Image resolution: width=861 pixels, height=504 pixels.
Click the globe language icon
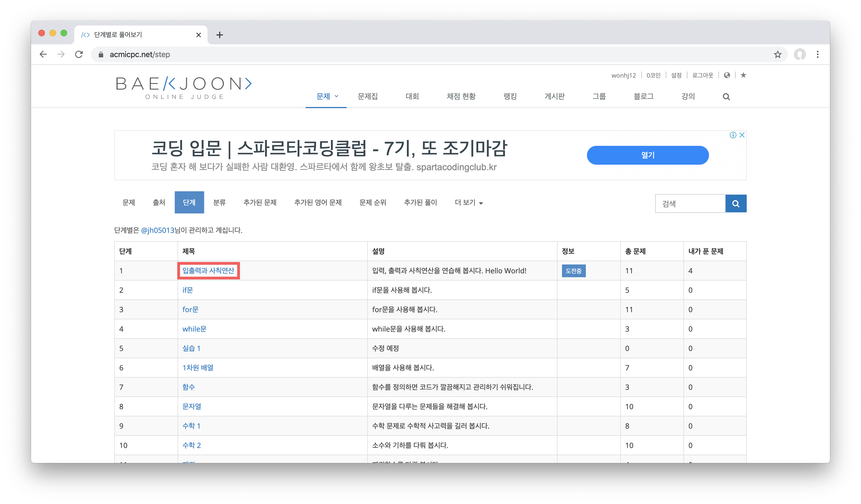coord(727,75)
